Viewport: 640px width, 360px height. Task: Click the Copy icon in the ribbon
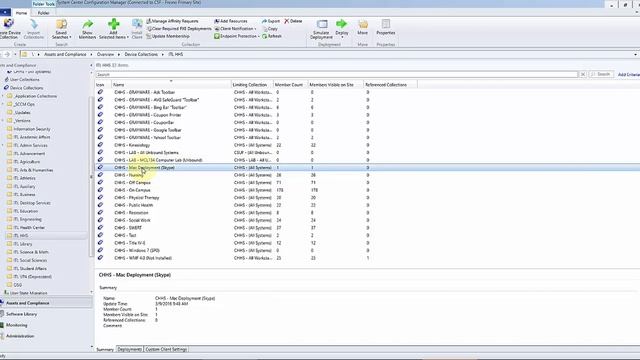tap(265, 29)
